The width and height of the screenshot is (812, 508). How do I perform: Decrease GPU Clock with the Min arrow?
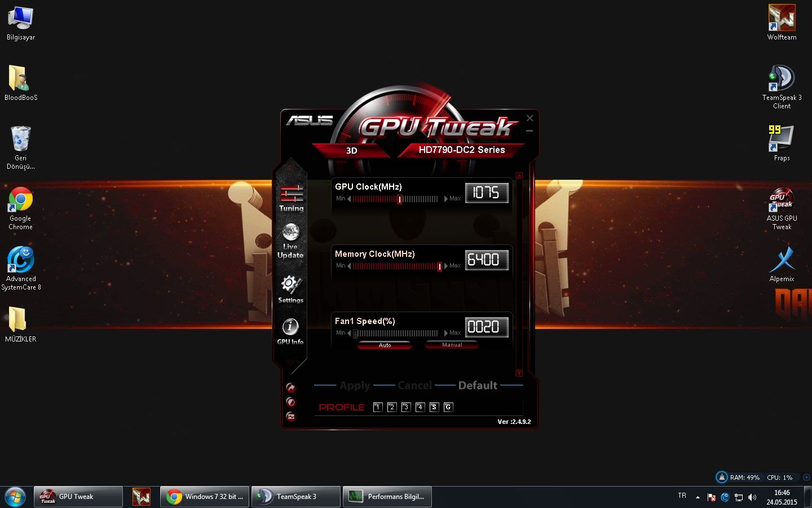click(349, 199)
